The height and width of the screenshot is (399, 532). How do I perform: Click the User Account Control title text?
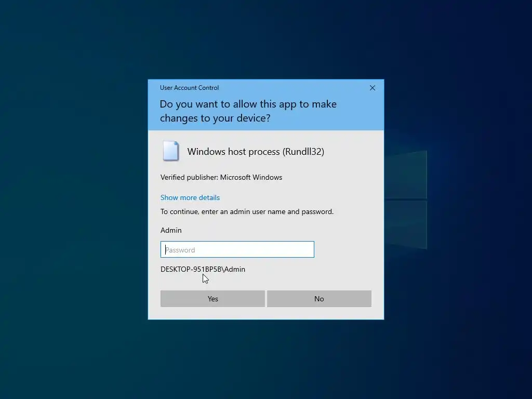[x=189, y=88]
